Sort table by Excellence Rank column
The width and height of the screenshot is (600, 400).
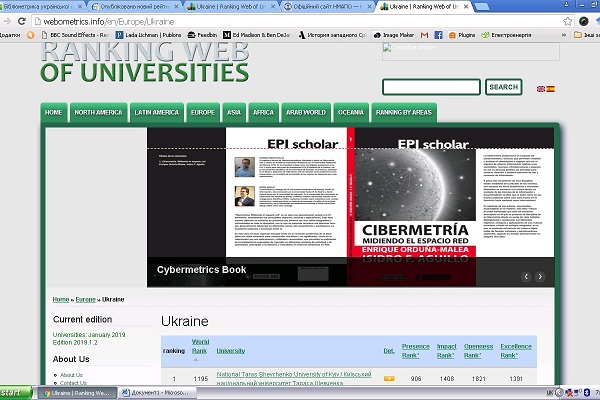tap(516, 351)
